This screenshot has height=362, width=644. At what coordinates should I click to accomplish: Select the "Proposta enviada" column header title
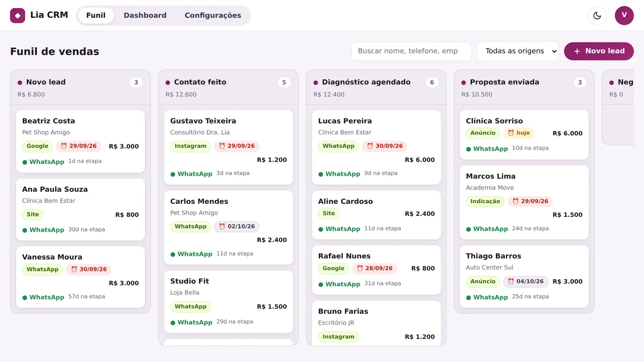tap(504, 82)
